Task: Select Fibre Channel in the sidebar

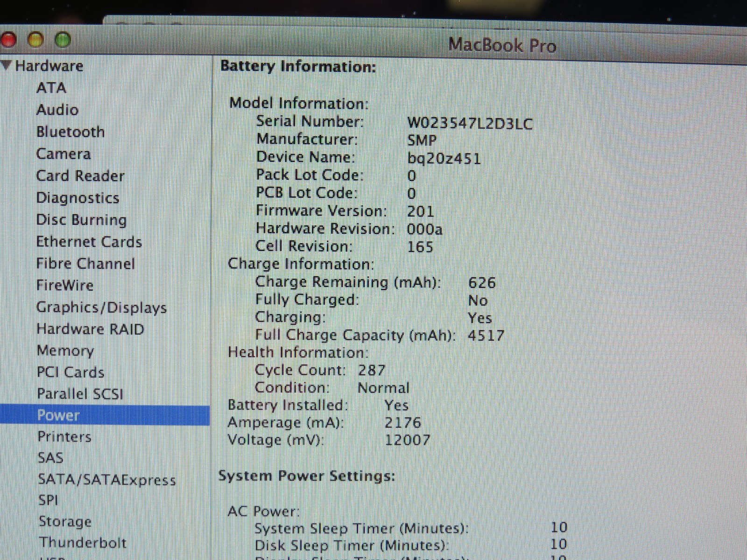Action: (x=85, y=264)
